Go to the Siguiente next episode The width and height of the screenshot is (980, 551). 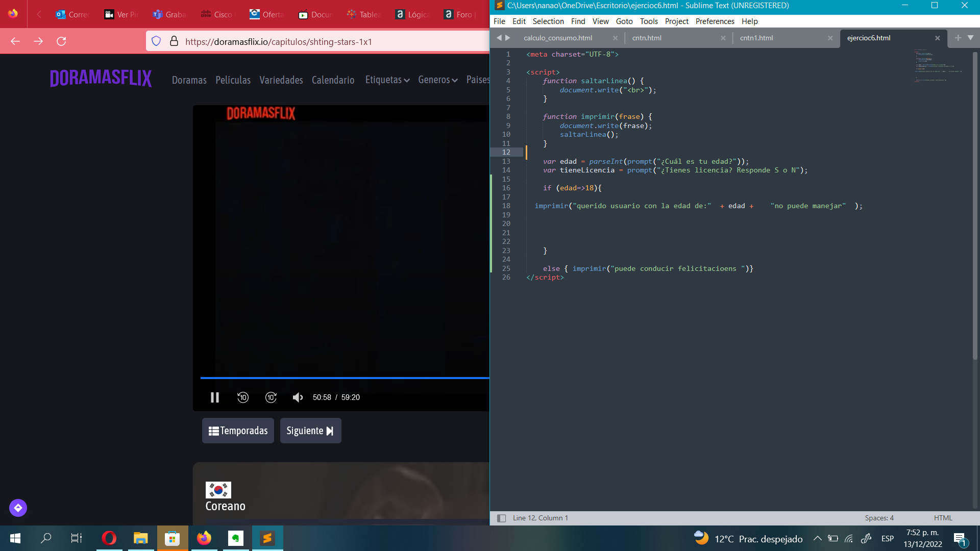(x=310, y=431)
